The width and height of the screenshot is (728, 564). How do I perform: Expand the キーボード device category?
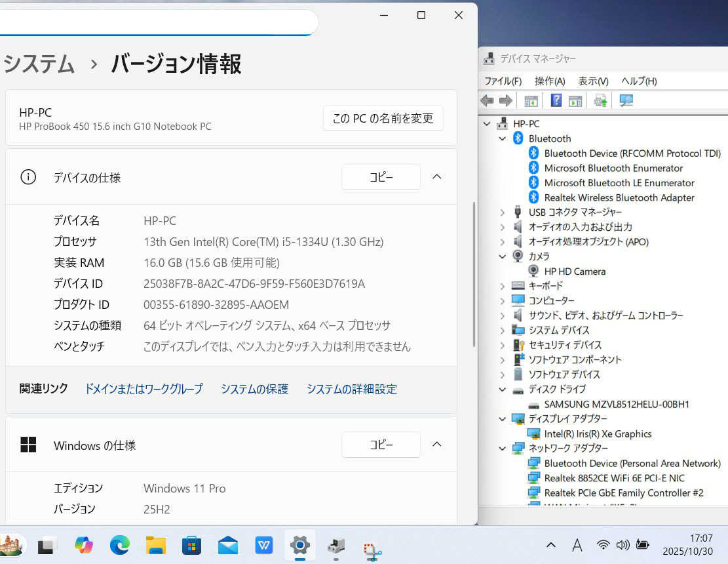tap(503, 286)
